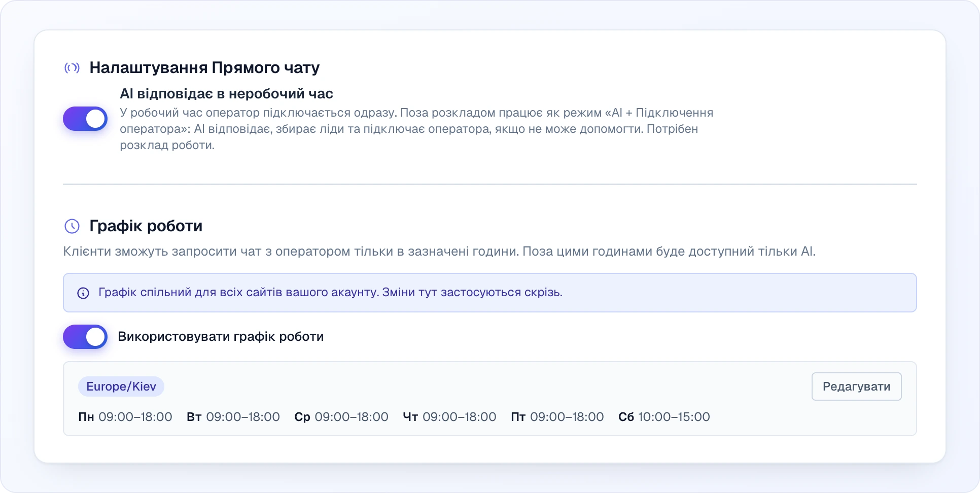Select the Сб 10:00–15:00 schedule entry
980x493 pixels.
pyautogui.click(x=664, y=417)
